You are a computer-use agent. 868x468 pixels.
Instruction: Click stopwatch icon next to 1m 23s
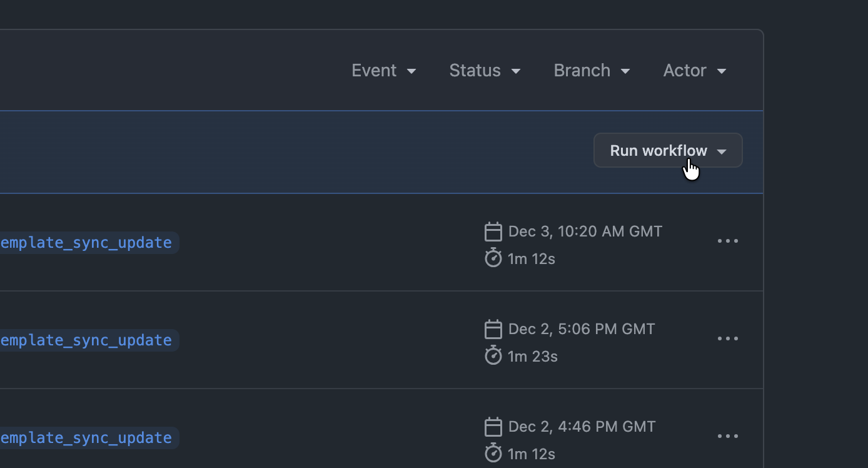point(493,355)
